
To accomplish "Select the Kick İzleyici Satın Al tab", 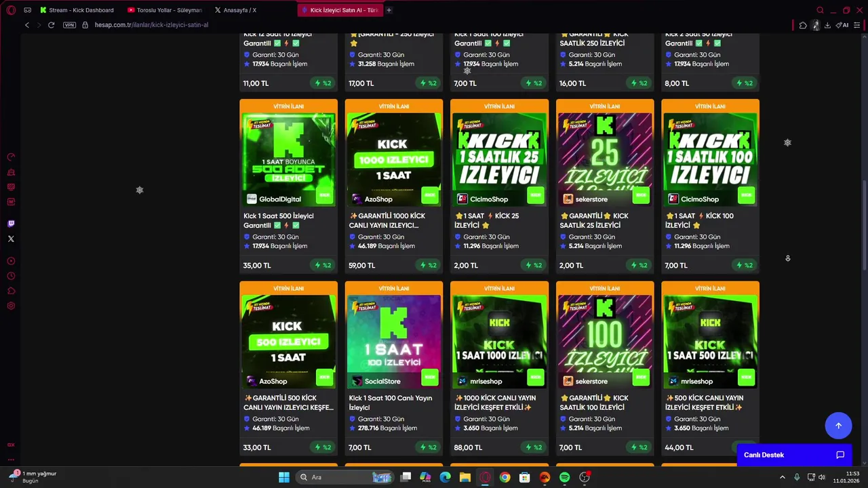I will click(x=340, y=10).
